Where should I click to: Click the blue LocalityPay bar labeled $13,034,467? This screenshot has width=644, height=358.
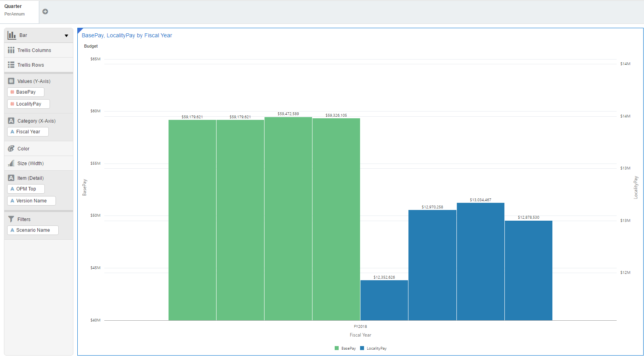pyautogui.click(x=480, y=261)
